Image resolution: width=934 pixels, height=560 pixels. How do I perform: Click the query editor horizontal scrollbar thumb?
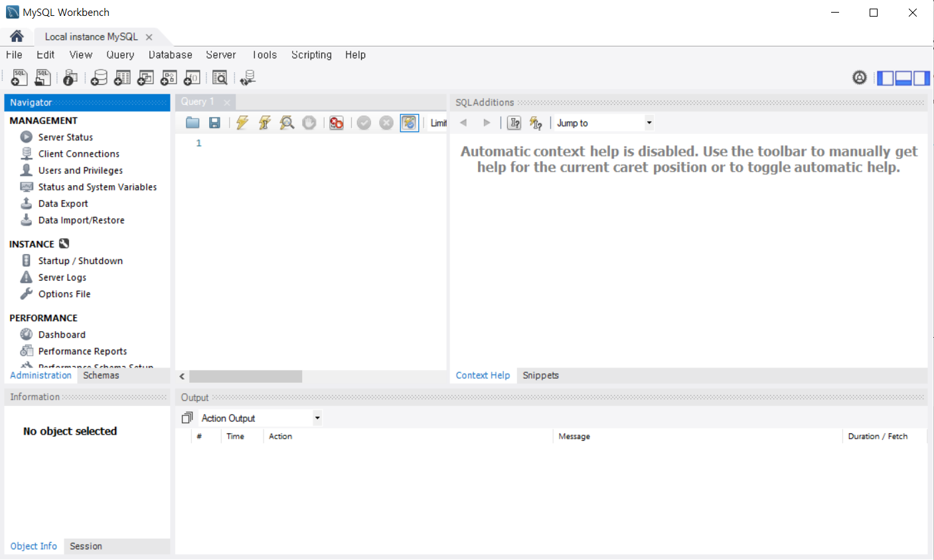click(x=246, y=376)
